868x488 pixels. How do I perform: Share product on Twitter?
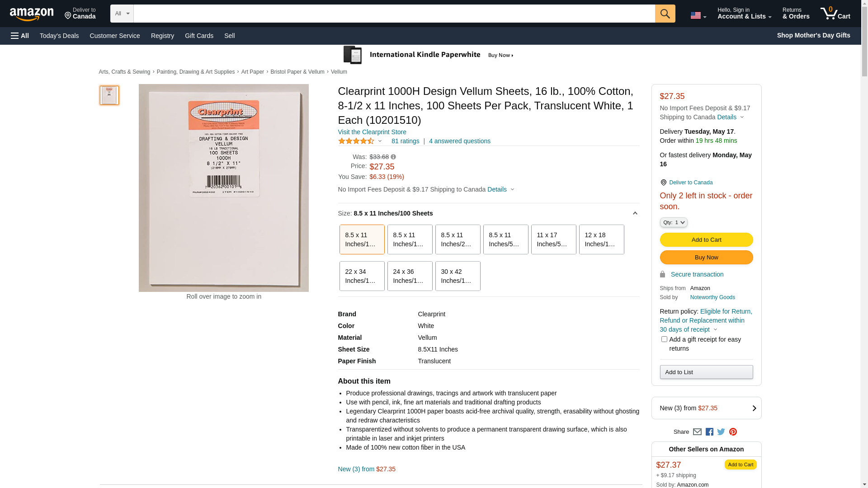pos(721,432)
